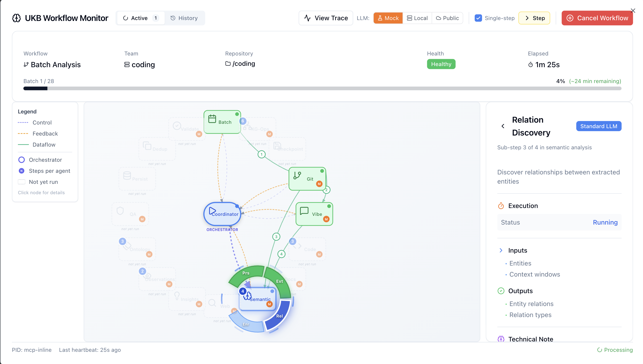Screen dimensions: 643x364
Task: Click the Rel sub-step segment
Action: 279,316
